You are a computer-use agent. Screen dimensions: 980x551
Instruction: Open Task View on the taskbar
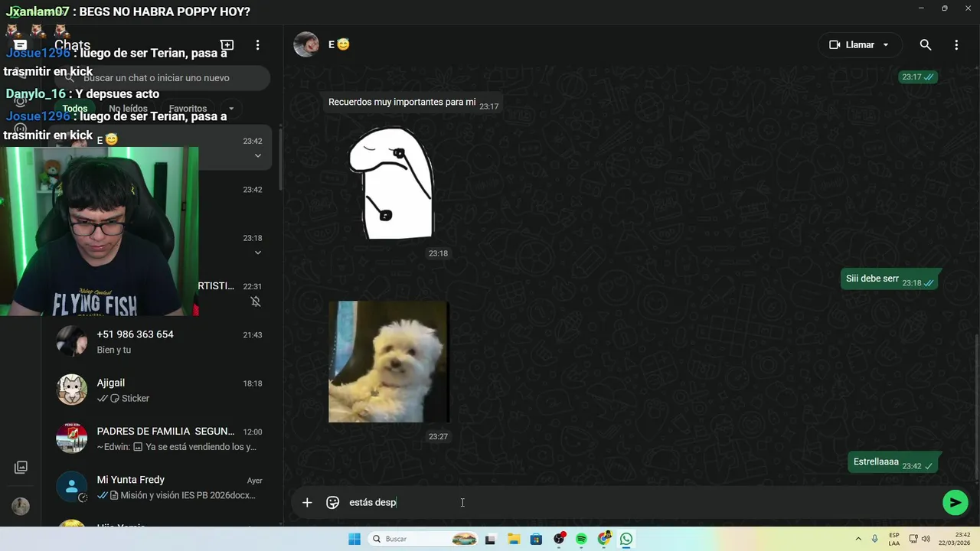pyautogui.click(x=490, y=539)
